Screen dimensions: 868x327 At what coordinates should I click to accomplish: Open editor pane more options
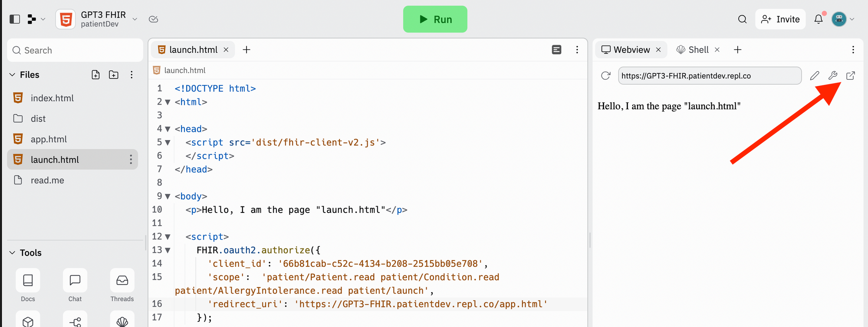tap(577, 50)
